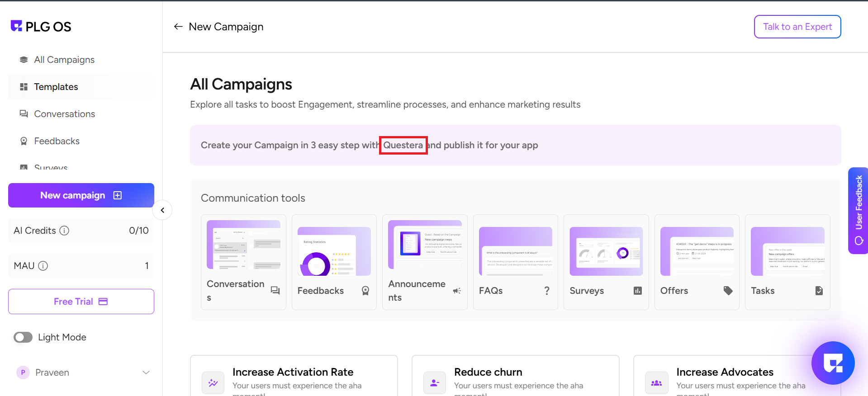Open the User Feedback side tab

click(858, 210)
